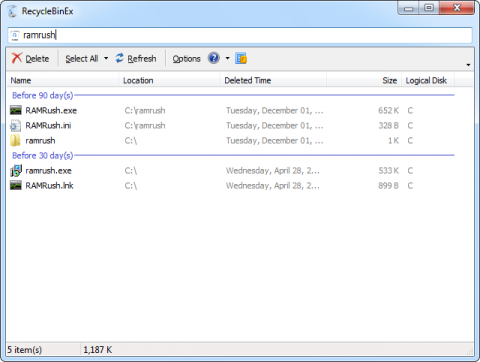
Task: Click in the ramrush search field
Action: [x=240, y=35]
